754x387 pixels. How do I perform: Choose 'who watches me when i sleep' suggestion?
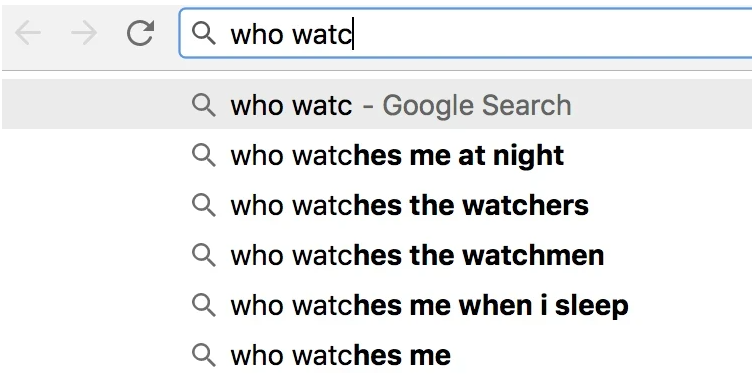point(377,305)
